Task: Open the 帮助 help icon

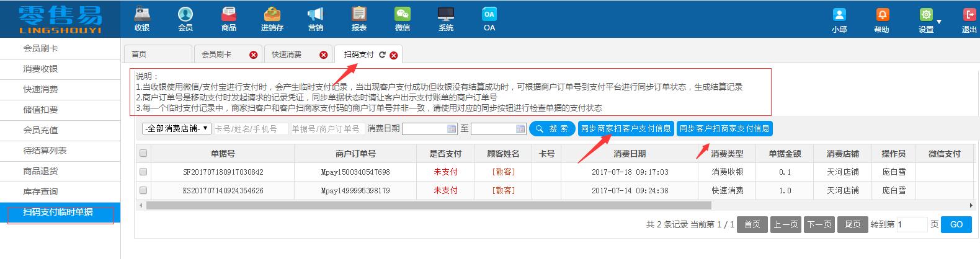Action: click(x=881, y=15)
